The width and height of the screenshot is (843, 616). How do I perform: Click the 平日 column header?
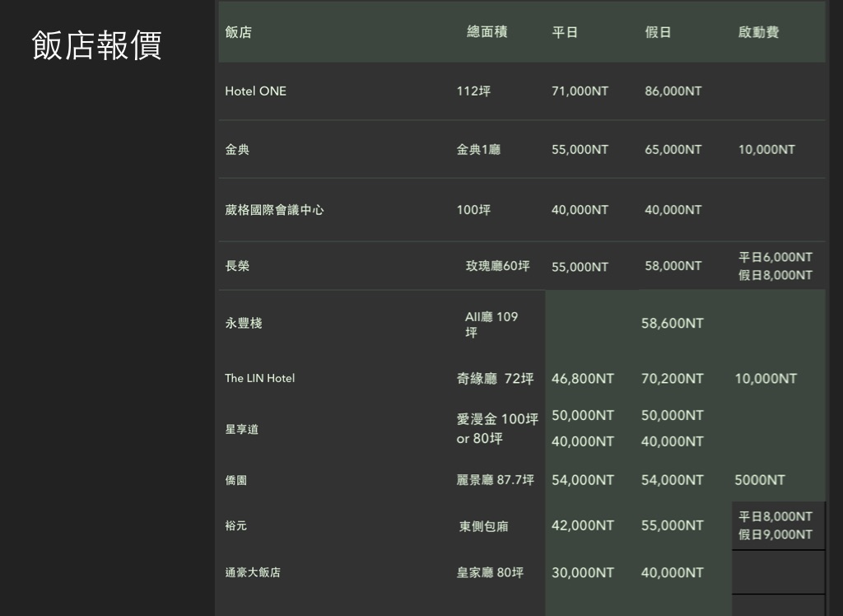pyautogui.click(x=565, y=33)
